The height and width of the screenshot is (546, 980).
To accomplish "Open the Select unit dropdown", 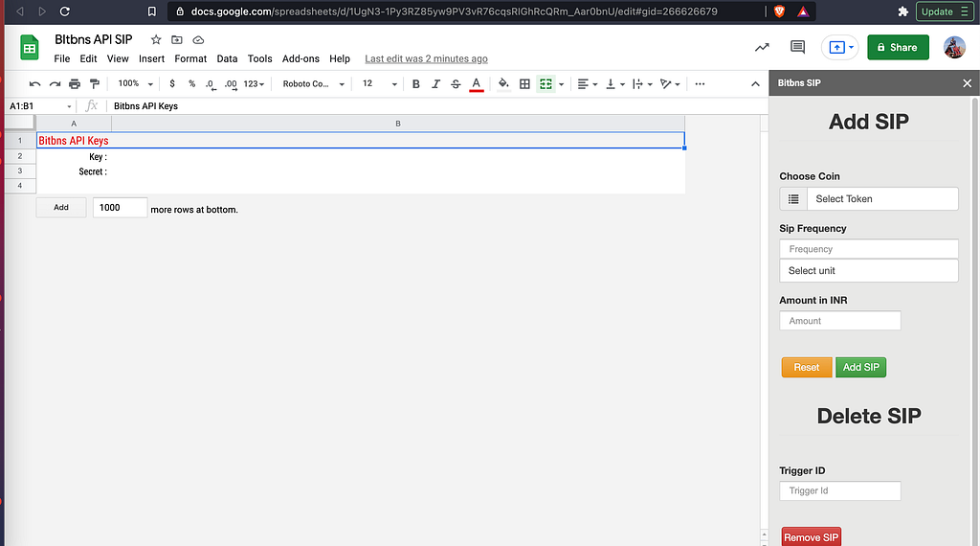I will pos(869,271).
